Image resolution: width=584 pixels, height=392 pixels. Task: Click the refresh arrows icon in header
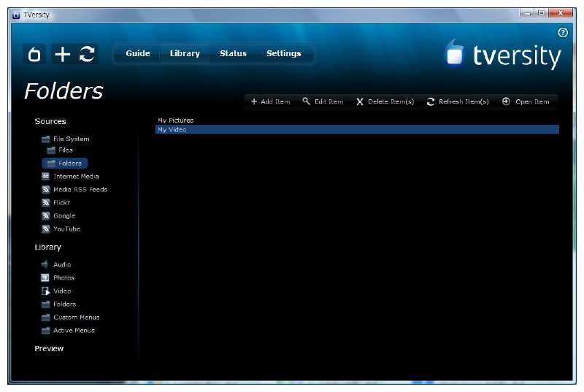pyautogui.click(x=87, y=54)
